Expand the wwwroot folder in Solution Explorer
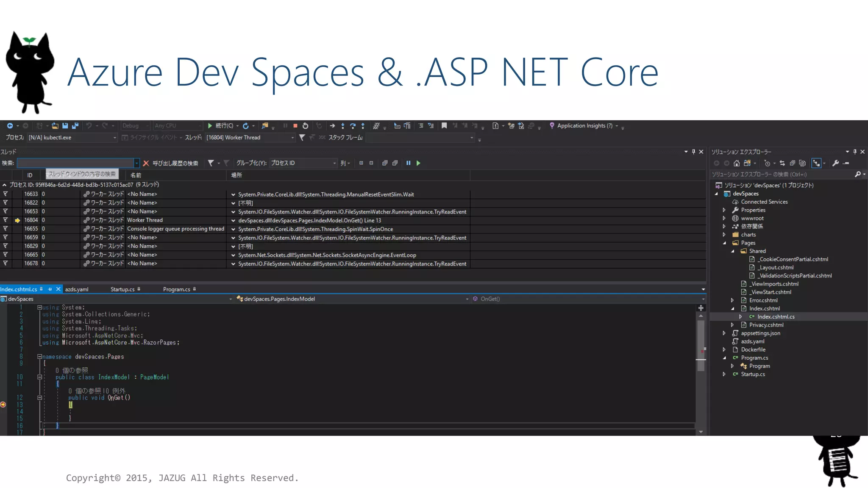 pyautogui.click(x=724, y=219)
